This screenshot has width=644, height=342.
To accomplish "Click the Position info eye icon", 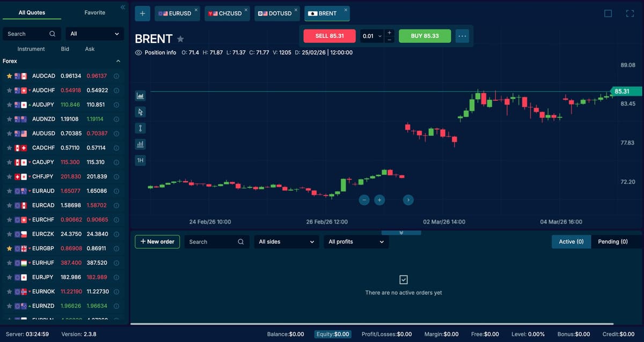I will (138, 52).
